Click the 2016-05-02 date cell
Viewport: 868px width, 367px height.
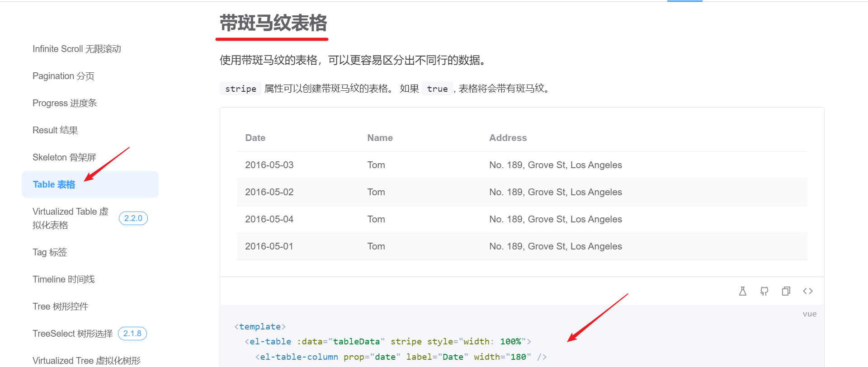(x=269, y=192)
